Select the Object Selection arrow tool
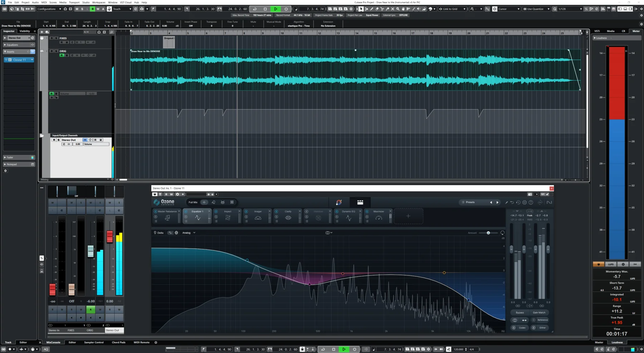This screenshot has height=353, width=644. point(361,9)
